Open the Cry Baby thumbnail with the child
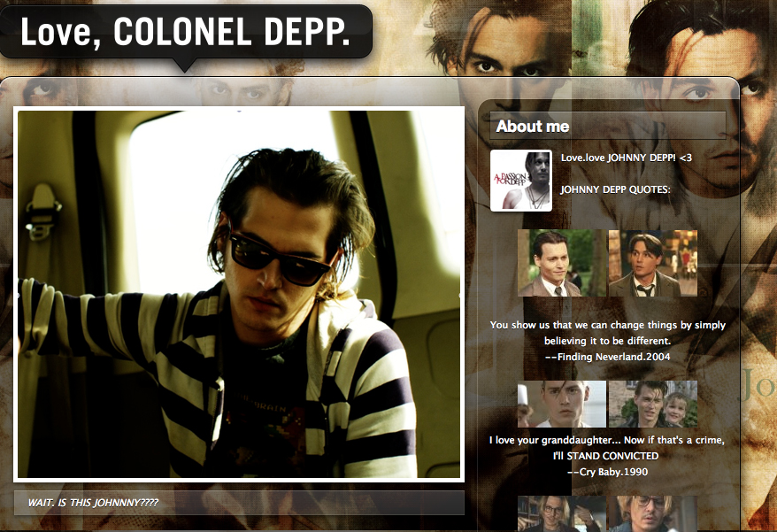 pyautogui.click(x=652, y=404)
